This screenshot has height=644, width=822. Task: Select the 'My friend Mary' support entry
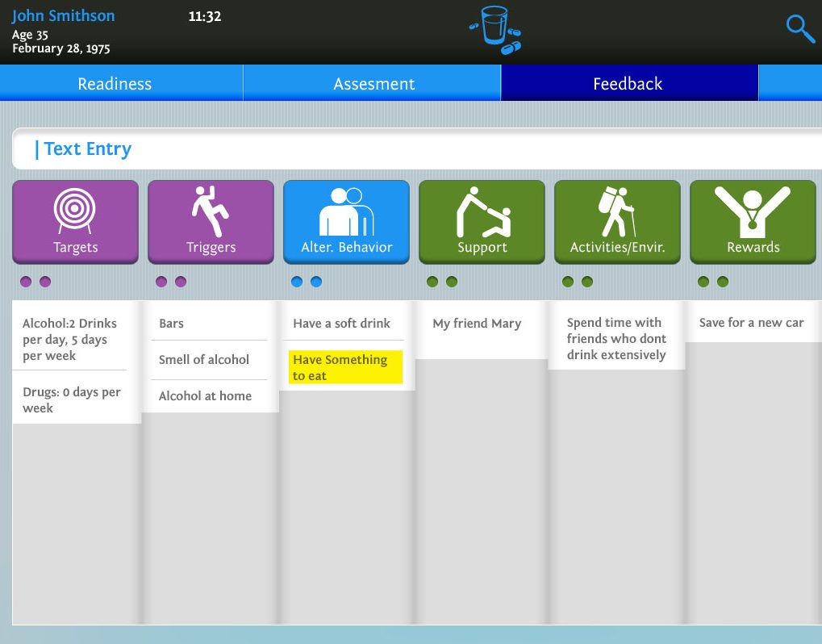tap(477, 324)
